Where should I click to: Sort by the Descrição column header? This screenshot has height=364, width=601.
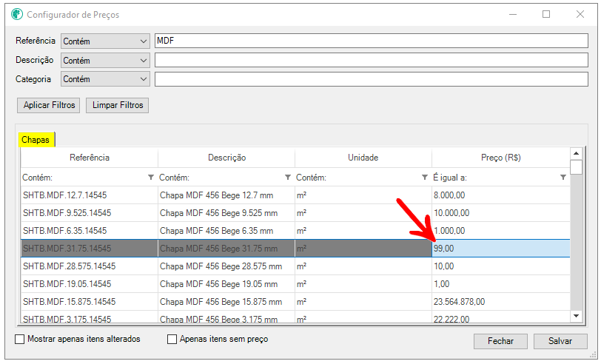coord(226,158)
